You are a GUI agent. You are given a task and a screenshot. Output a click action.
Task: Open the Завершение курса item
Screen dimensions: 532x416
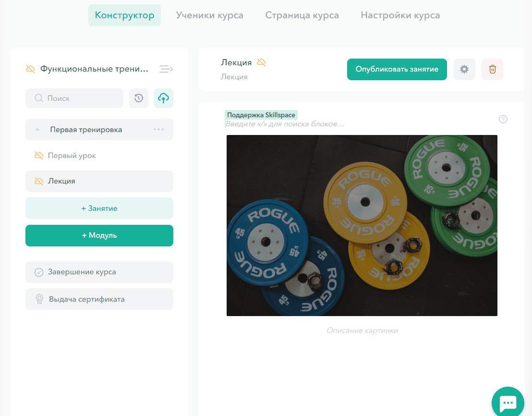point(99,272)
